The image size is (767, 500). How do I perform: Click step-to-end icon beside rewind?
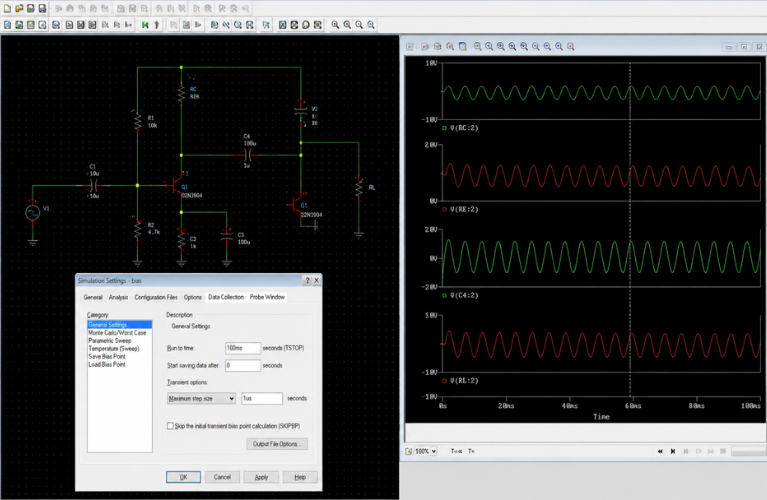click(673, 451)
